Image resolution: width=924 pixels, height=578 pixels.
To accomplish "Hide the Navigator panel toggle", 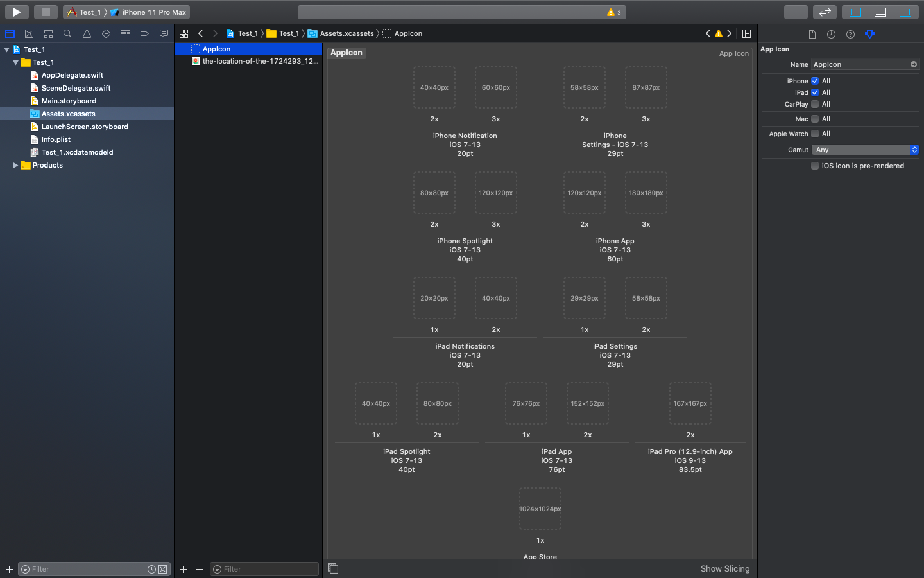I will (x=855, y=12).
